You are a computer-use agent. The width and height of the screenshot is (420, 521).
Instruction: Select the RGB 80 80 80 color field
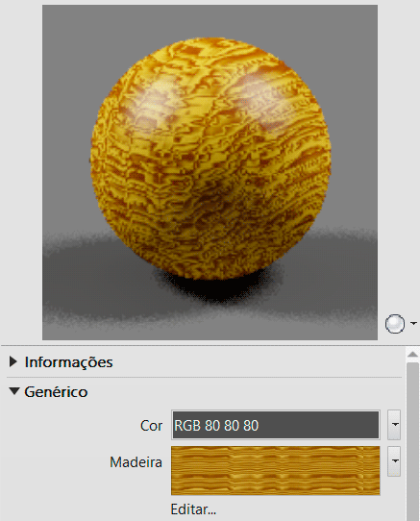[x=276, y=425]
